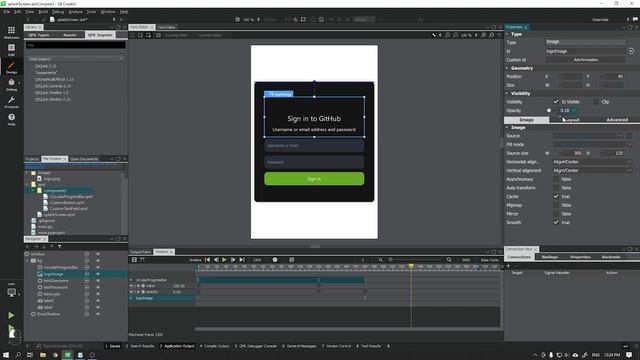Toggle the Is Visible checkbox
This screenshot has width=640, height=360.
(x=556, y=102)
